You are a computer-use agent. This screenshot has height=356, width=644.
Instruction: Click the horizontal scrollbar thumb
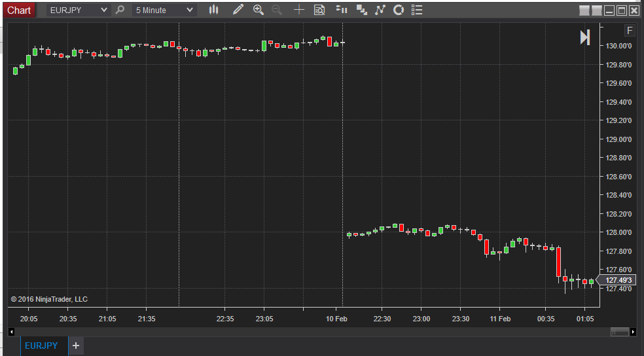[620, 332]
